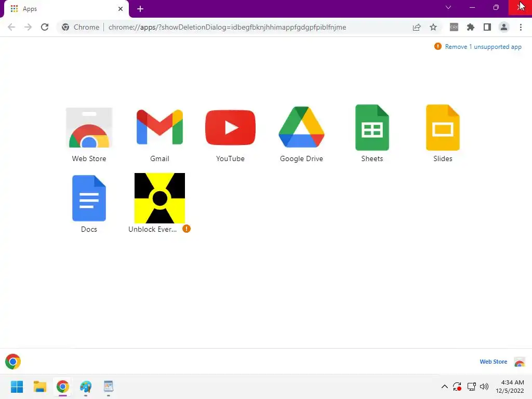Screen dimensions: 532x399
Task: Reload the Apps page
Action: (45, 27)
